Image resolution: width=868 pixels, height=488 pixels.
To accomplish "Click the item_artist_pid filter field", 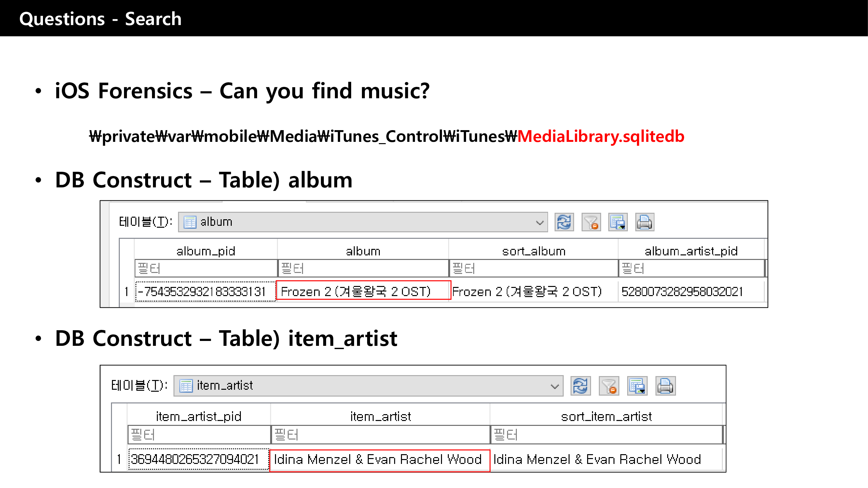I will tap(199, 434).
